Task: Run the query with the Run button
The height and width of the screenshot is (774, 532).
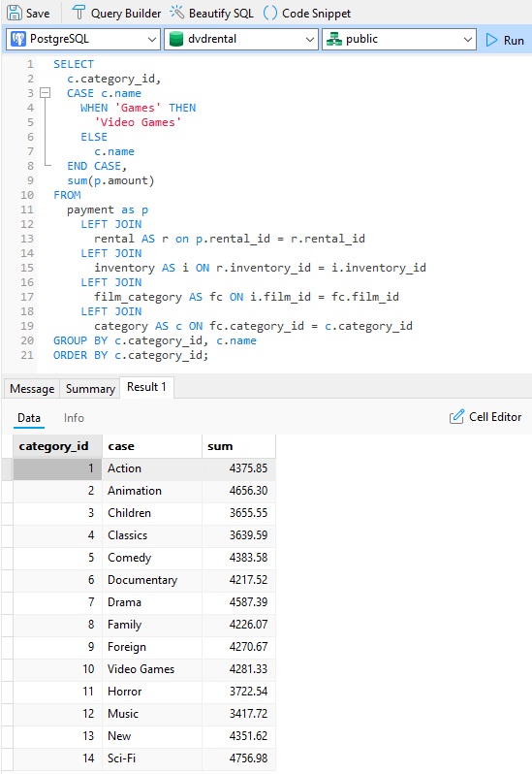Action: pos(505,40)
